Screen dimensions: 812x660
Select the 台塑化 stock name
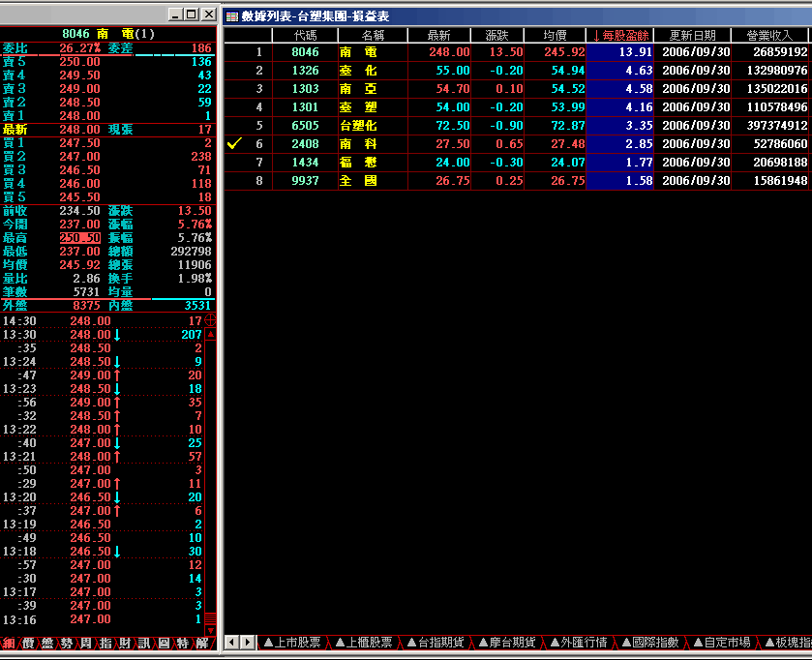(x=358, y=125)
